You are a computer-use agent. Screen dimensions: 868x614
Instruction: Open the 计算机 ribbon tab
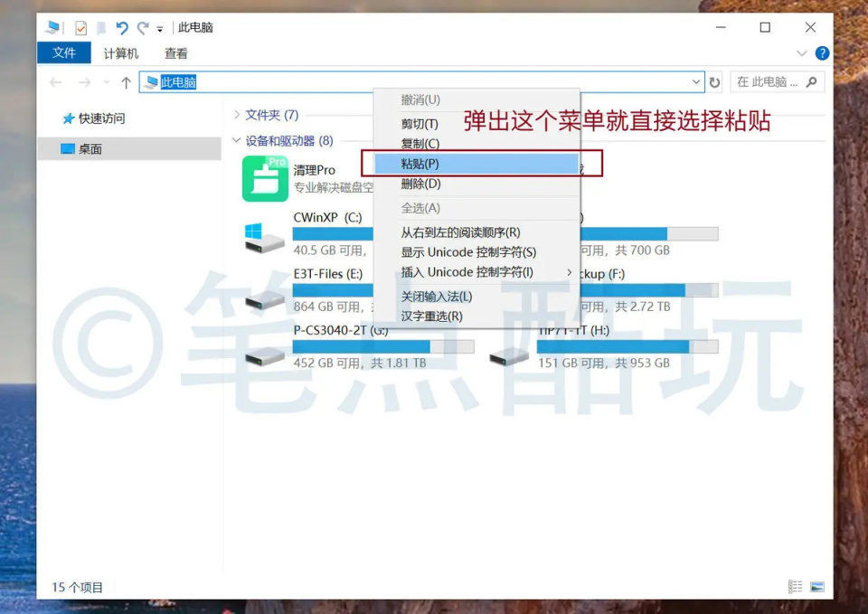(x=120, y=53)
